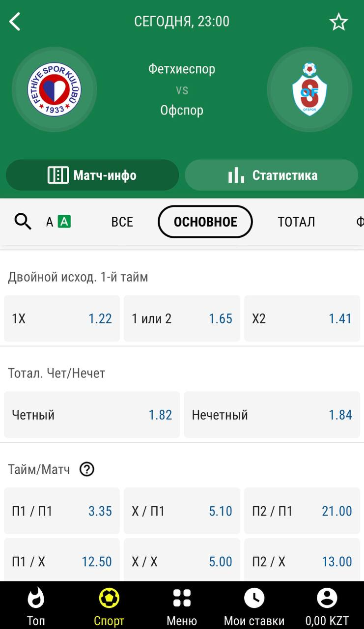Select the ОСНОВНОЕ markets tab
This screenshot has height=629, width=364.
pyautogui.click(x=205, y=222)
